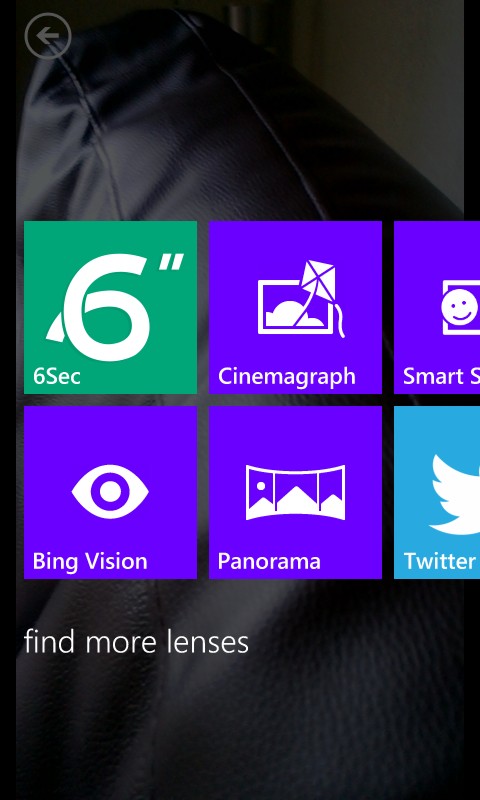
Task: Tap the Smart S... tile label
Action: coord(441,377)
